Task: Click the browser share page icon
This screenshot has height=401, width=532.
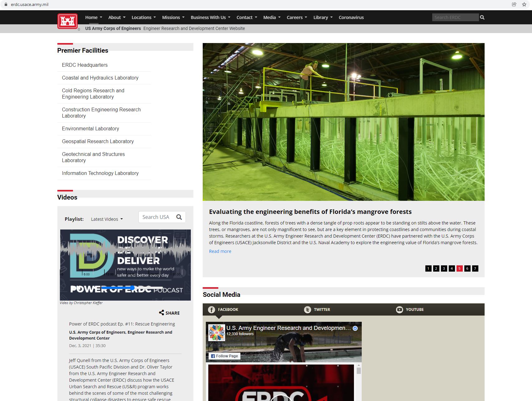Action: click(x=514, y=4)
